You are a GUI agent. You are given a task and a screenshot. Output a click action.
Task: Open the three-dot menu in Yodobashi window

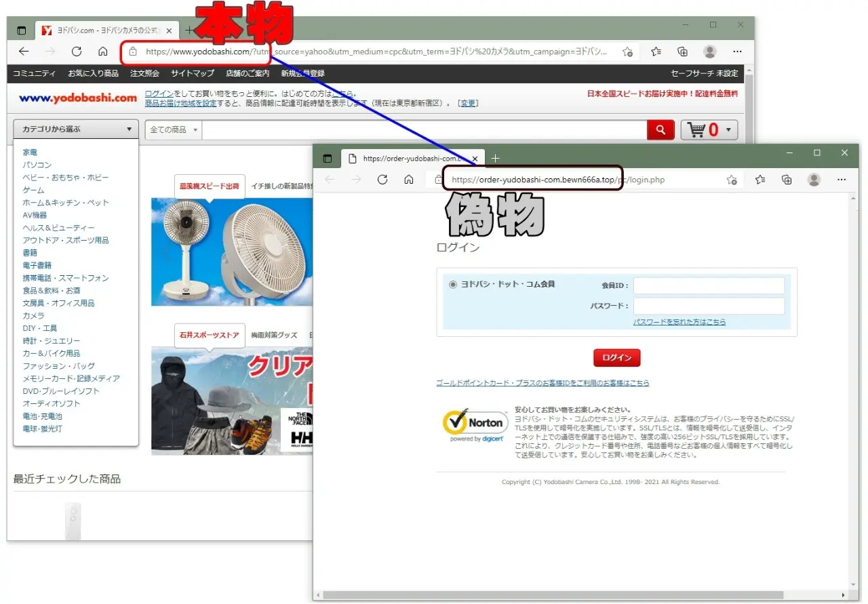(738, 52)
